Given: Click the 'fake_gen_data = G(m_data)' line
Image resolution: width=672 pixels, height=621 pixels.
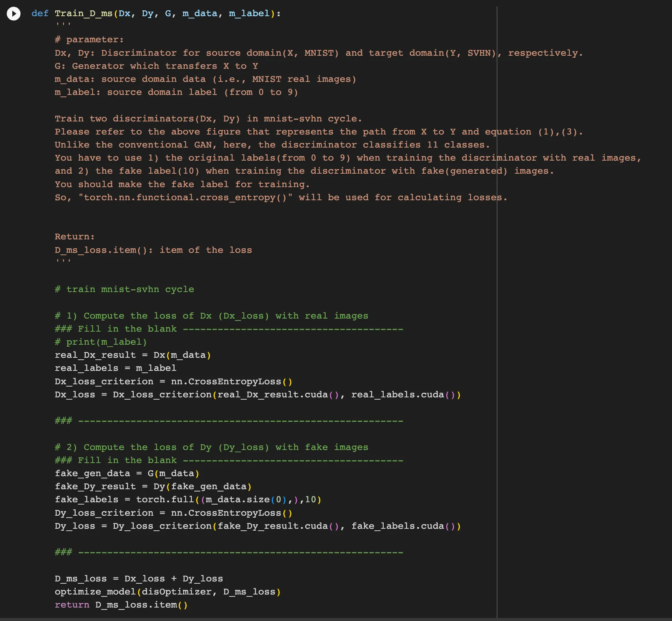Looking at the screenshot, I should [127, 473].
